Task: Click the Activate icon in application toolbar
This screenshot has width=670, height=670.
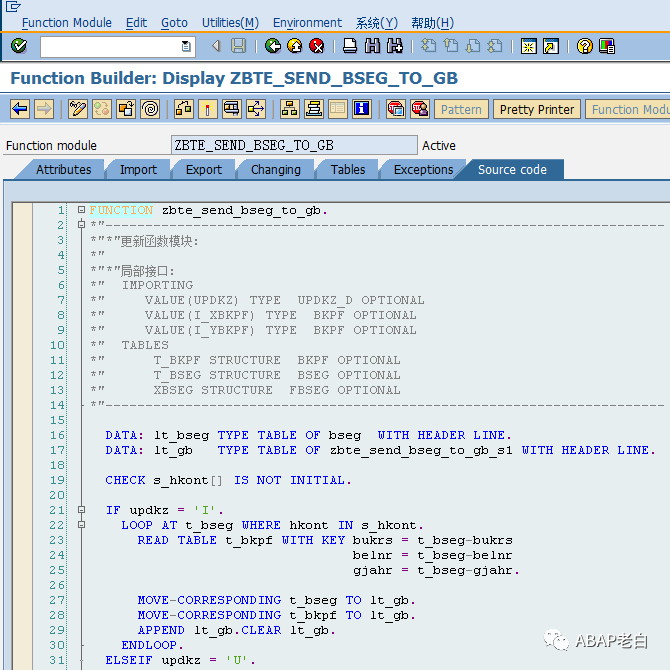Action: pyautogui.click(x=184, y=109)
